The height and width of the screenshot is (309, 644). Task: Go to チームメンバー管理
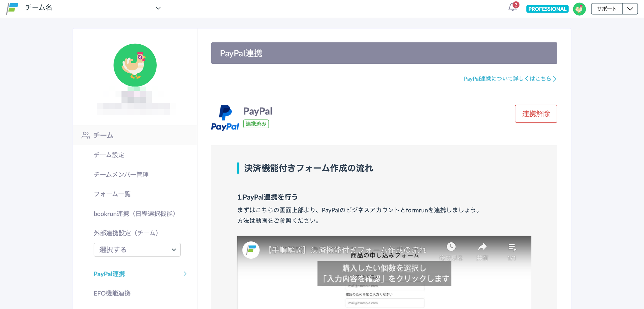[x=121, y=174]
